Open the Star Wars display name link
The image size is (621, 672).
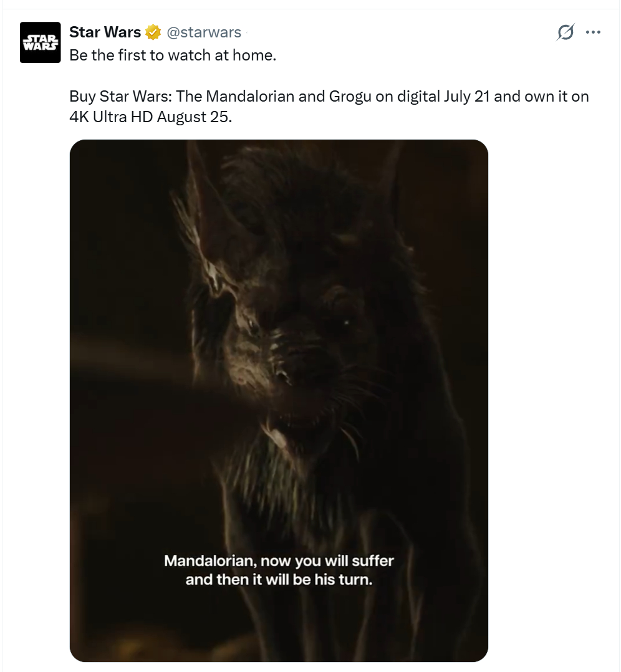[105, 32]
